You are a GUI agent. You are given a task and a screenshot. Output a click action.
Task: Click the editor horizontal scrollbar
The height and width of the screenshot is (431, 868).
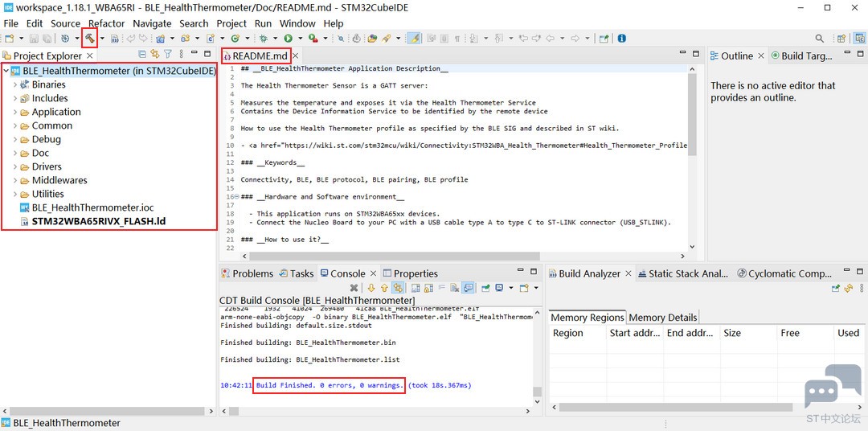pos(394,256)
